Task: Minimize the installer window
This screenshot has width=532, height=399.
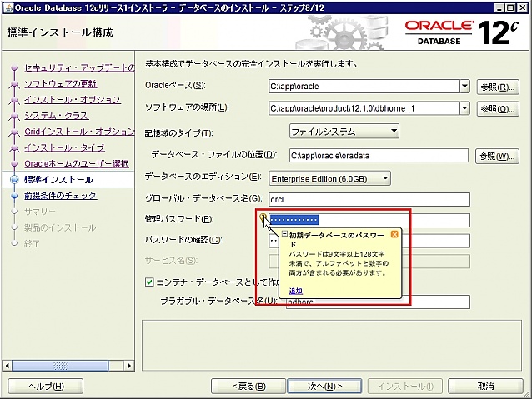Action: pos(499,7)
